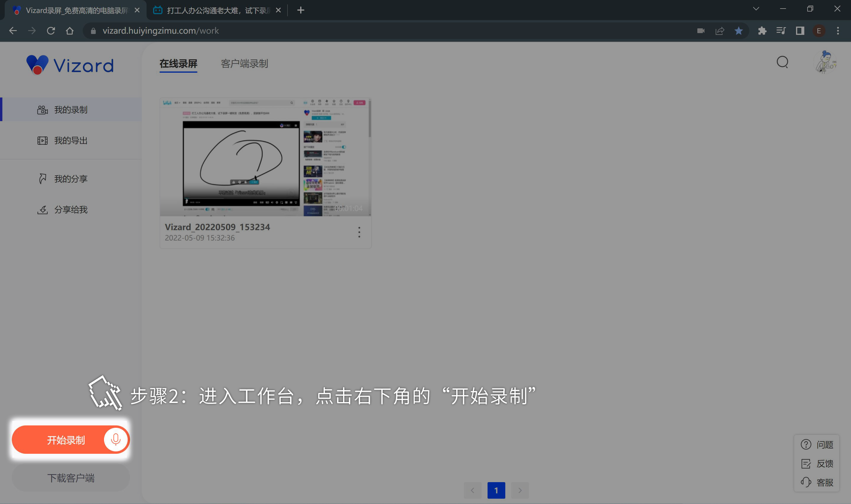Open the user avatar profile menu
851x504 pixels.
coord(825,62)
